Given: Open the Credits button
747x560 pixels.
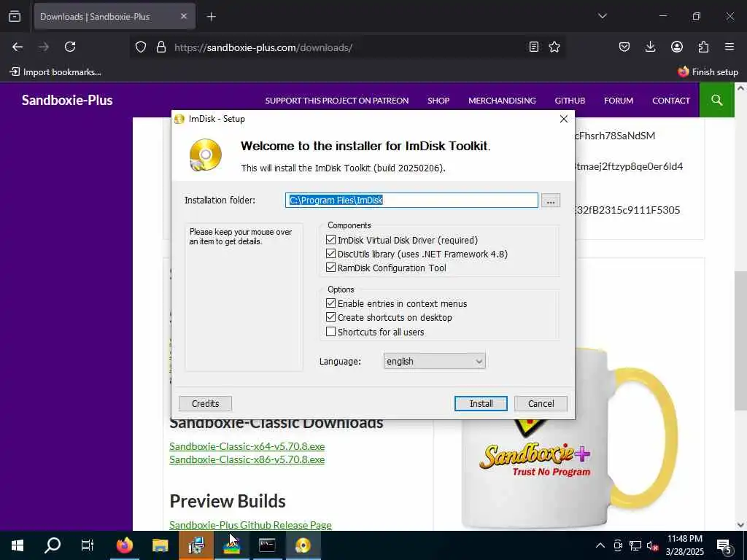Looking at the screenshot, I should click(205, 403).
